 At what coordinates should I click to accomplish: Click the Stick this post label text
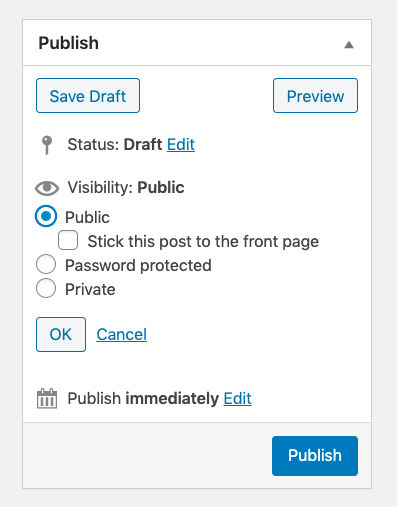click(203, 241)
